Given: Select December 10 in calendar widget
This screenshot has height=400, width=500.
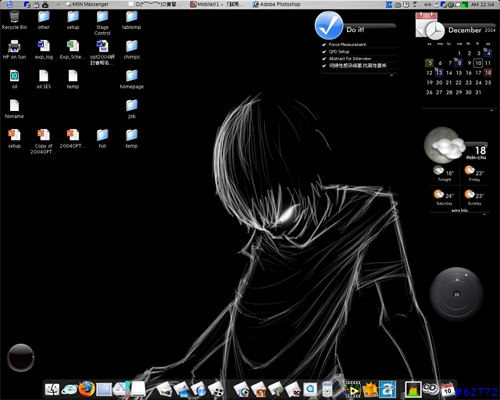Looking at the screenshot, I should coord(478,63).
